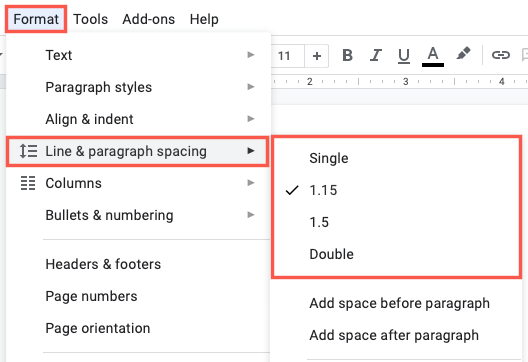Select the checked 1.15 spacing option
This screenshot has height=362, width=528.
coord(396,190)
